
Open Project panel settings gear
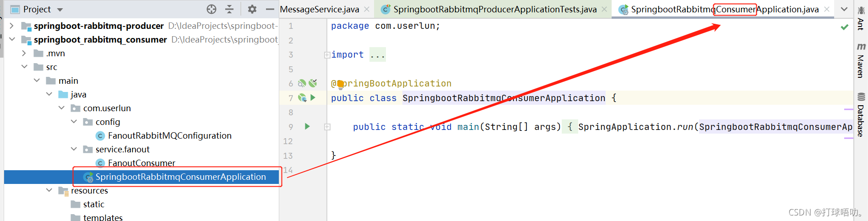[x=252, y=9]
